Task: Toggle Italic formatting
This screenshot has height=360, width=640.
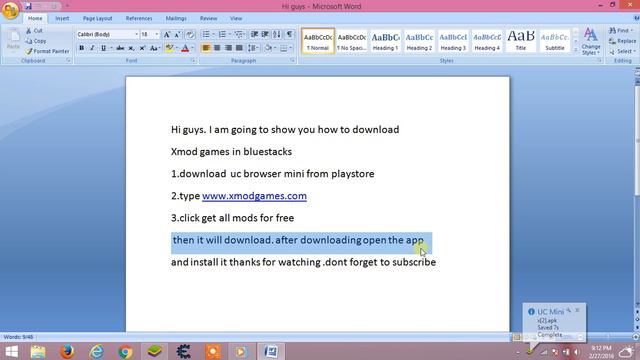Action: (92, 48)
